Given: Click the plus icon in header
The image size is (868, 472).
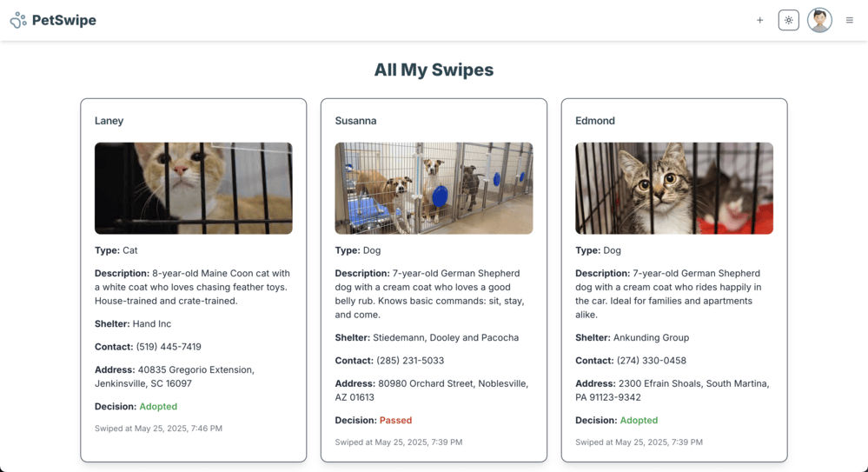Looking at the screenshot, I should 760,21.
